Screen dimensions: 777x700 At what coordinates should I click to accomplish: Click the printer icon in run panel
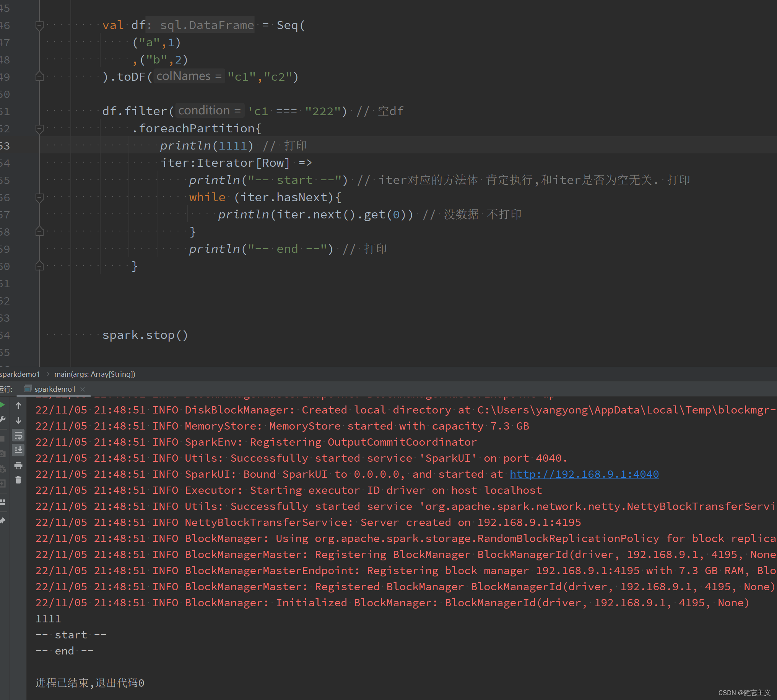tap(18, 466)
